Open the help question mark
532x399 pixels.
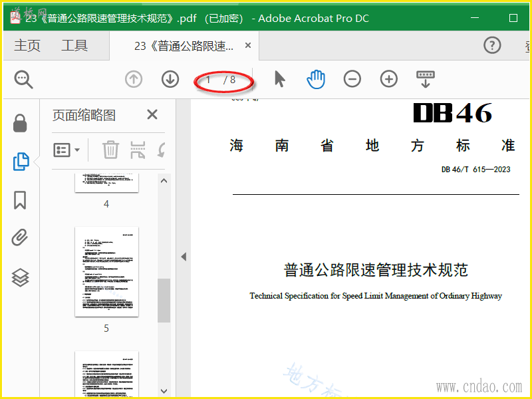point(492,45)
